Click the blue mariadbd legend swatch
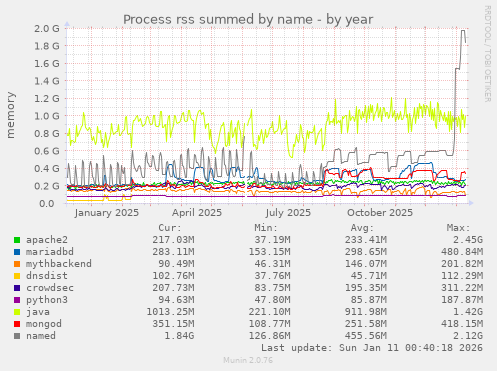497x371 pixels. click(17, 252)
